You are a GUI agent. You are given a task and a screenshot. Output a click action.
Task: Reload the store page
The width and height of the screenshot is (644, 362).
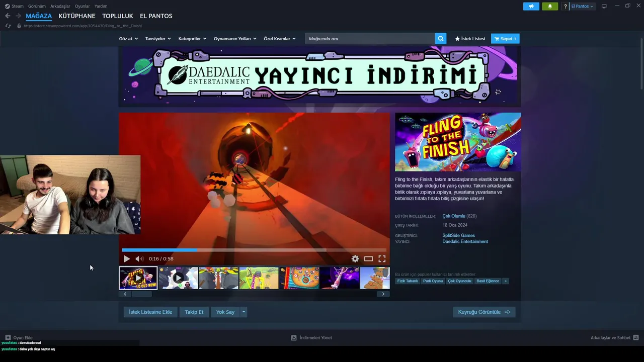coord(8,26)
